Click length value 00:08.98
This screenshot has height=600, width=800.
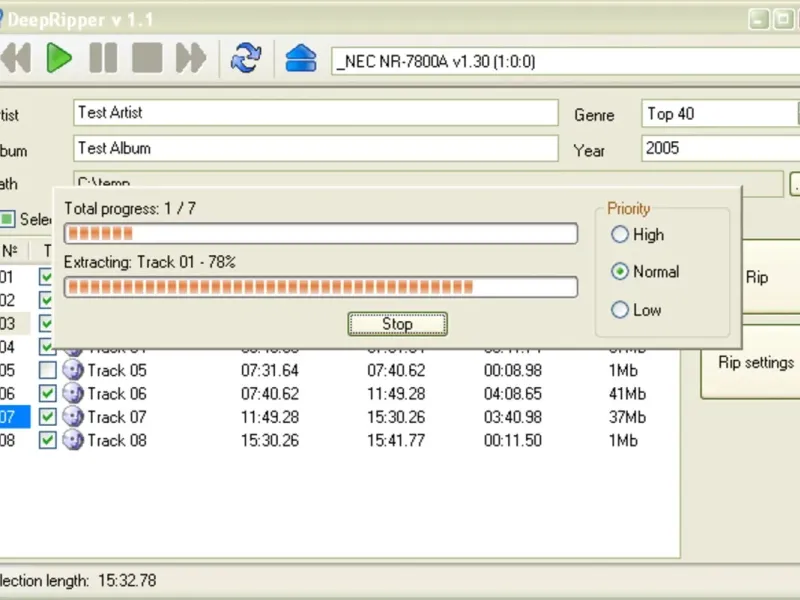click(x=513, y=370)
